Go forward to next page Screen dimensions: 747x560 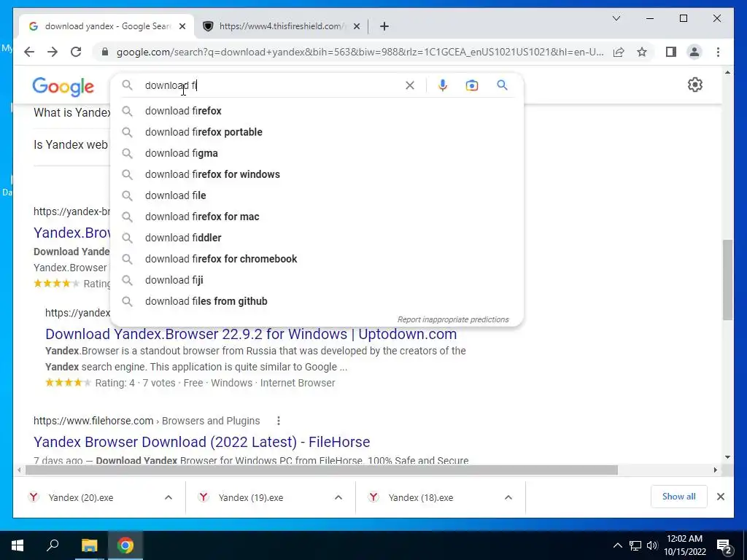[x=53, y=52]
